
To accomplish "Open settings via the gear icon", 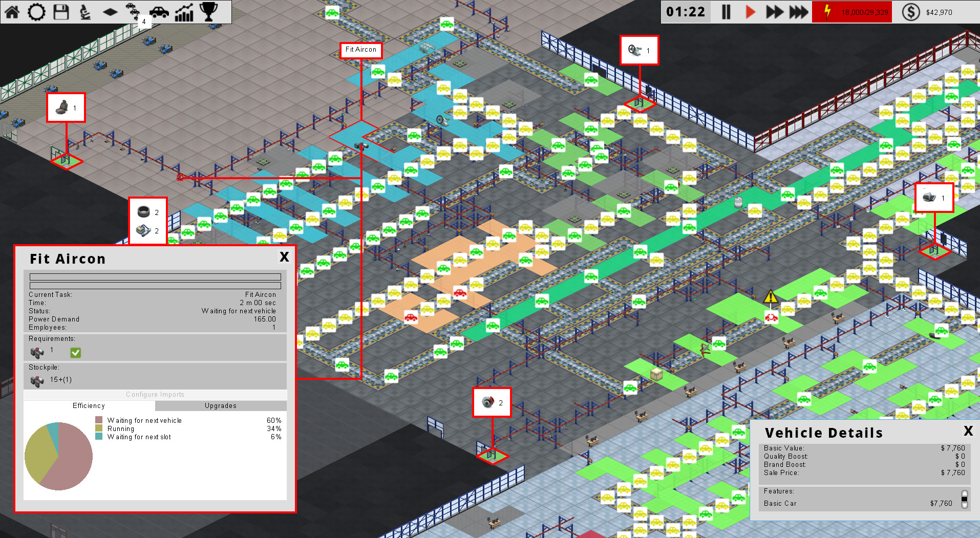I will [x=36, y=12].
